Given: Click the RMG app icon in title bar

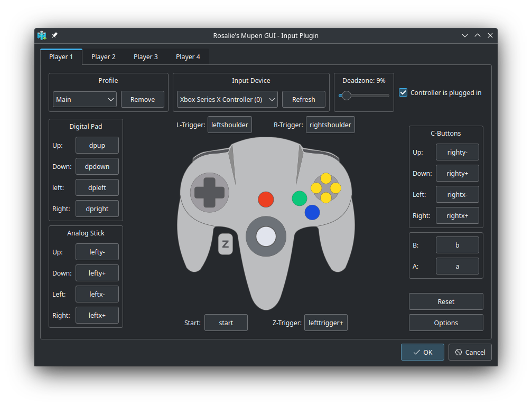Looking at the screenshot, I should [x=42, y=35].
